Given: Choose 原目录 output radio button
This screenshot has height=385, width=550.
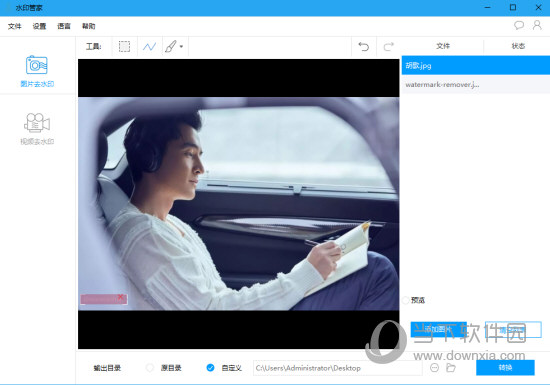Looking at the screenshot, I should click(150, 368).
